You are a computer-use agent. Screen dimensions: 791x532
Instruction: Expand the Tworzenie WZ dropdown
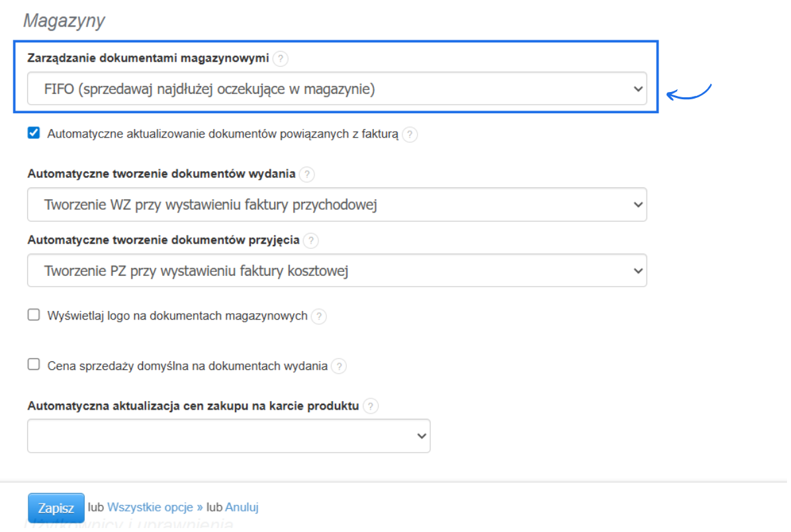click(337, 204)
